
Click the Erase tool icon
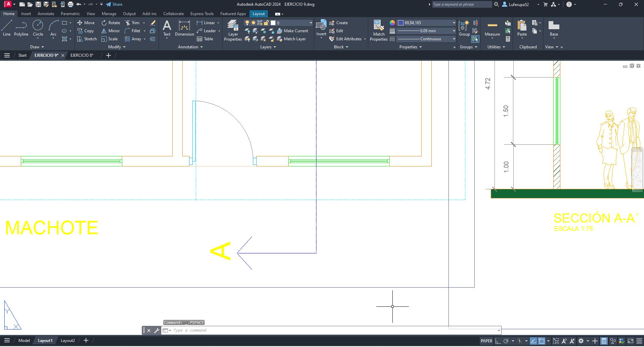(x=153, y=23)
